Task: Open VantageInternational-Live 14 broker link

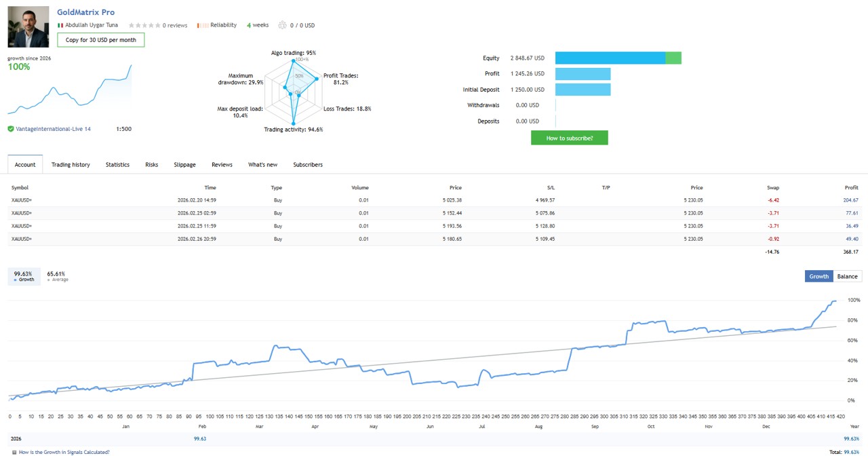Action: click(54, 129)
